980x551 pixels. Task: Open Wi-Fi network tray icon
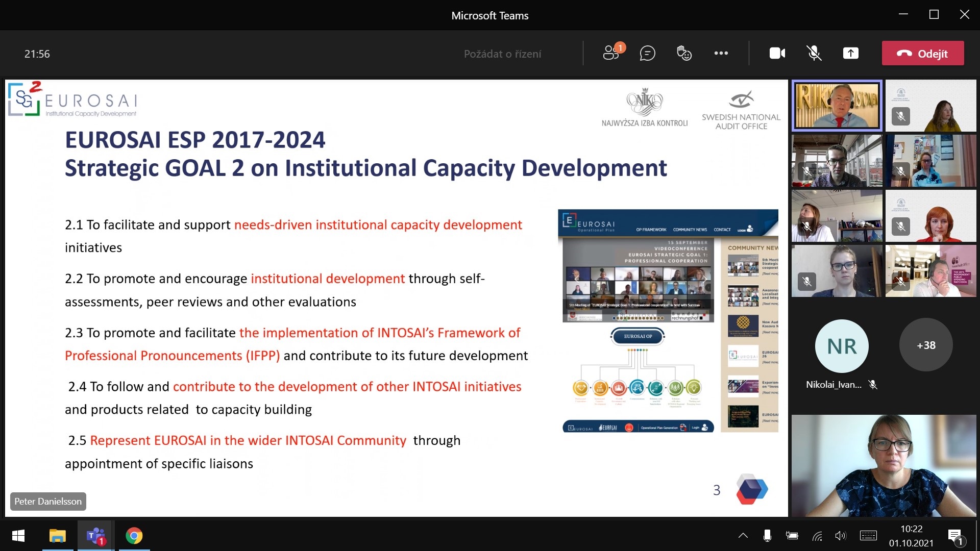(x=817, y=536)
